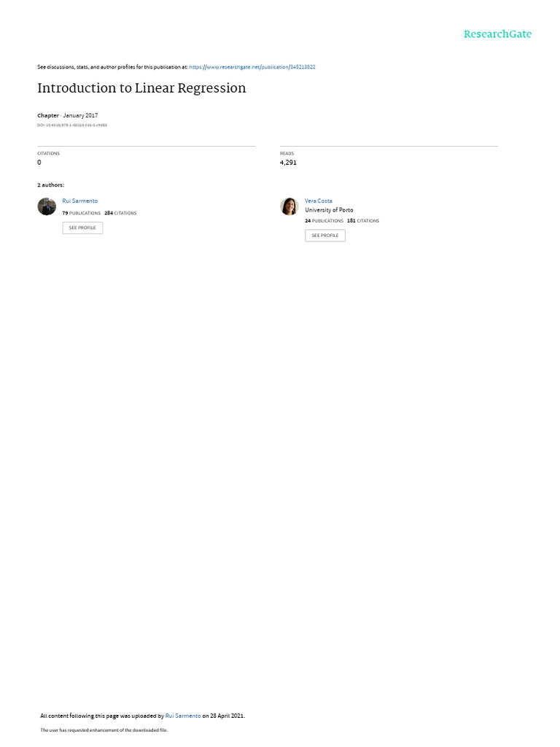Open Rui Sarmento's profile photo
The image size is (560, 747).
pos(47,206)
